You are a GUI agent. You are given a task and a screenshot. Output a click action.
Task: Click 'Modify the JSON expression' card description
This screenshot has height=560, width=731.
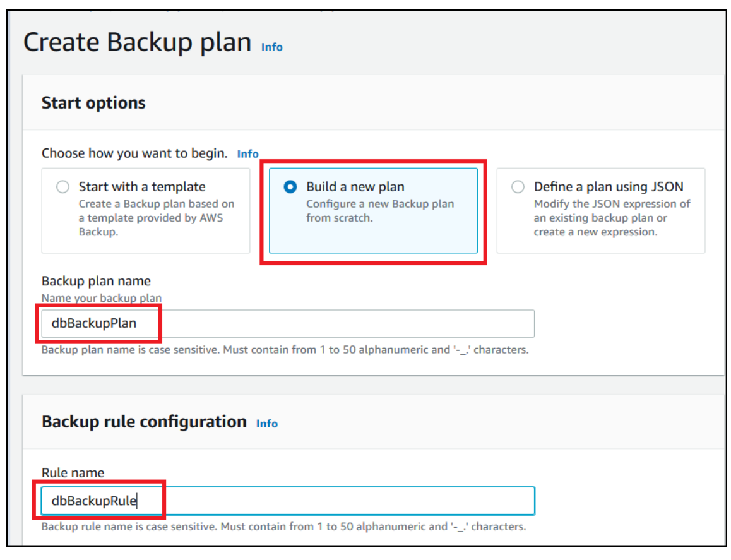click(x=612, y=218)
